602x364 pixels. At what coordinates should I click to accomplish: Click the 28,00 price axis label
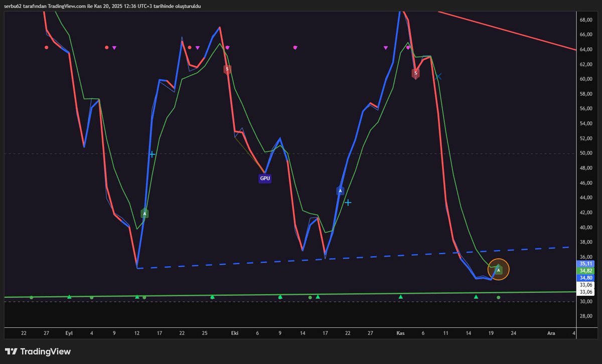586,316
